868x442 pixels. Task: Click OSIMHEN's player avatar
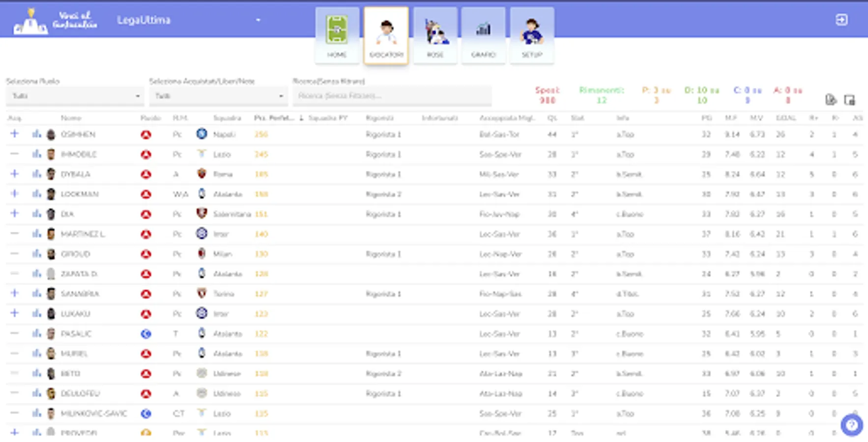[x=51, y=135]
